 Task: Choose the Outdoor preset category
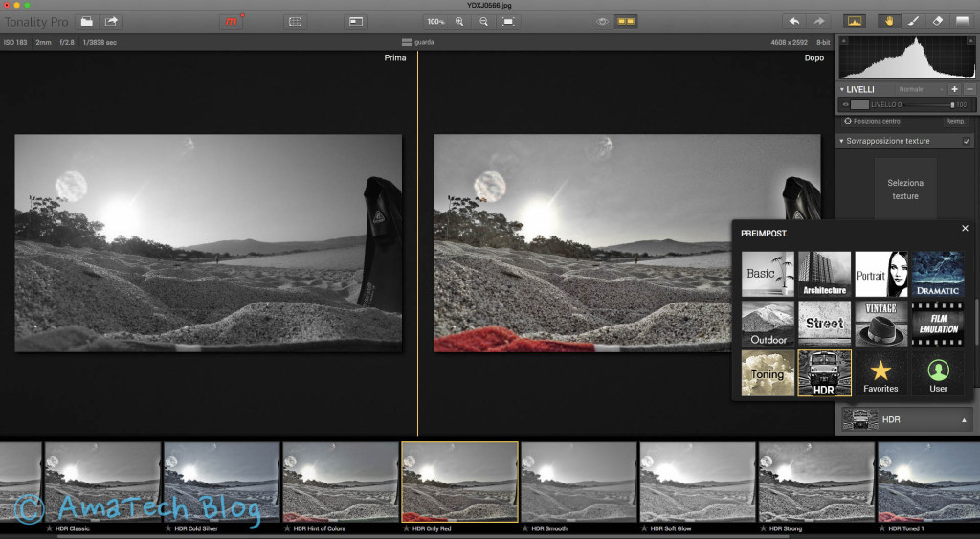pyautogui.click(x=768, y=324)
